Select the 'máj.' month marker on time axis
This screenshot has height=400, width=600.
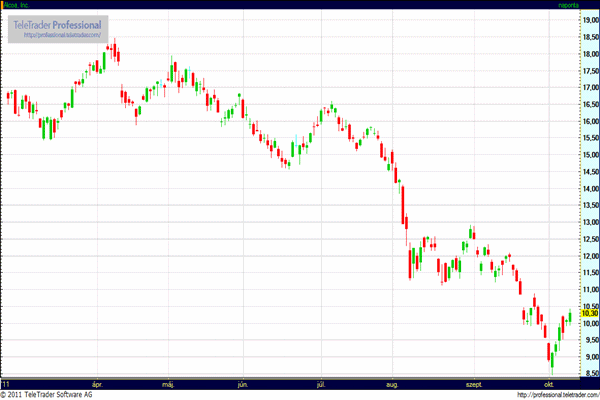[x=169, y=383]
